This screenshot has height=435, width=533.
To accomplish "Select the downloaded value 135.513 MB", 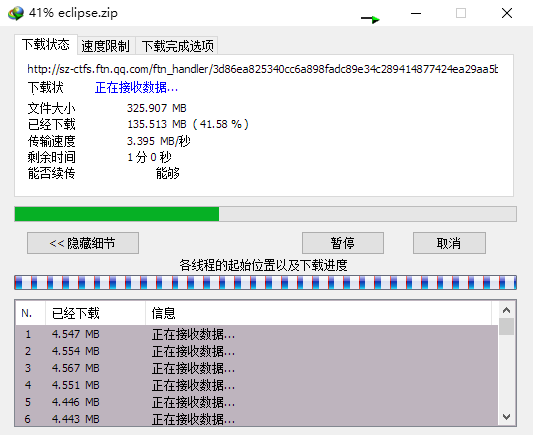I will tap(157, 124).
